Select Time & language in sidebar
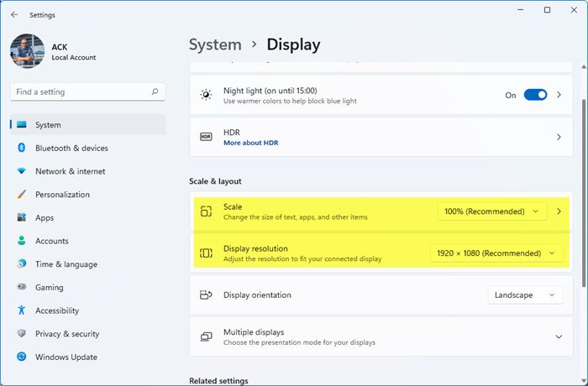 tap(66, 264)
